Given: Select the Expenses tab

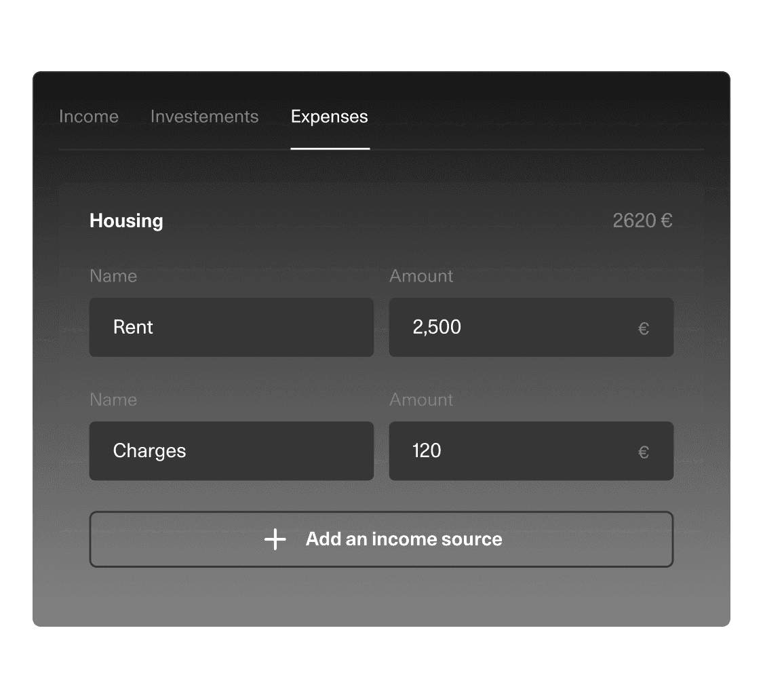Looking at the screenshot, I should [x=330, y=117].
